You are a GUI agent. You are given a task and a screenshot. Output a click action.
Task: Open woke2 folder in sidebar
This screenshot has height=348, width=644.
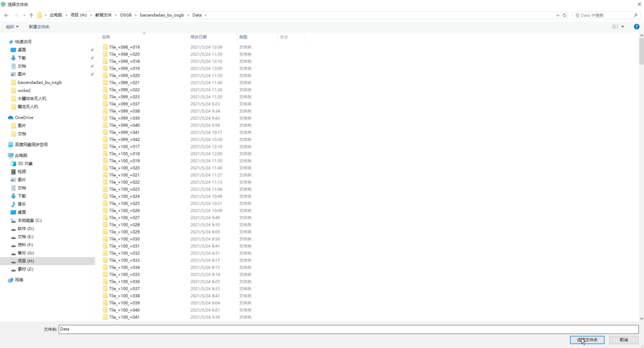coord(24,91)
